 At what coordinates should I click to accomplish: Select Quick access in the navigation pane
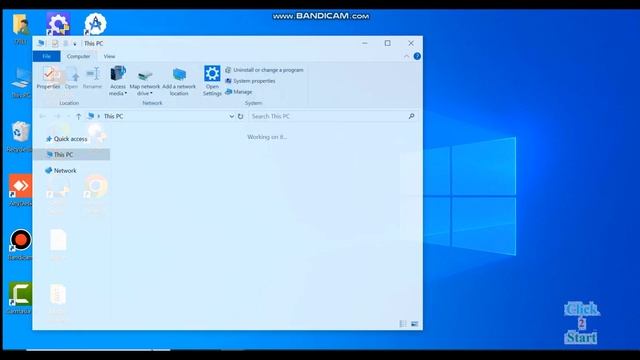pyautogui.click(x=67, y=139)
